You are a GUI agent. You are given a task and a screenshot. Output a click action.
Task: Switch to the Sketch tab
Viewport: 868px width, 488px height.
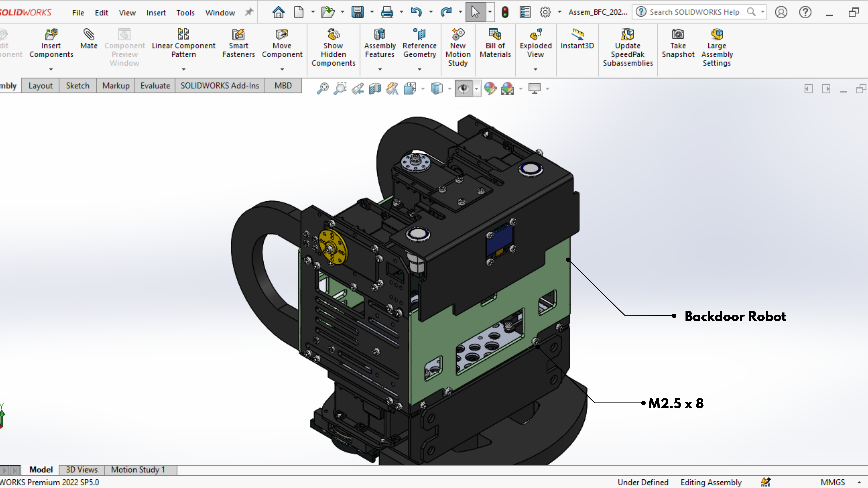(78, 86)
